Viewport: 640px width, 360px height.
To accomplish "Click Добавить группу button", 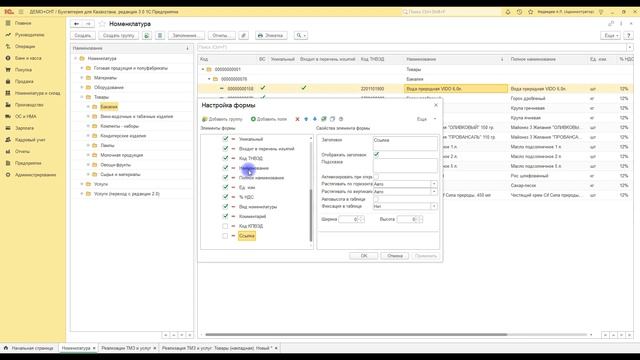I will [222, 119].
